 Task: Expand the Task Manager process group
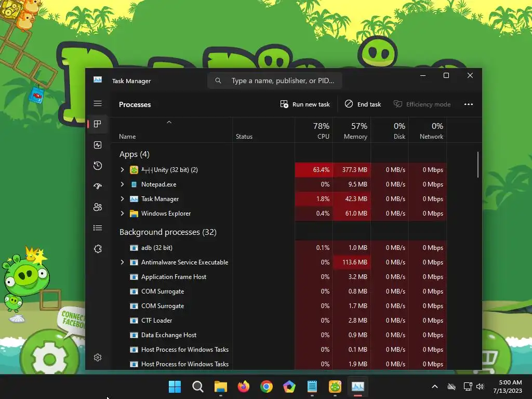(x=123, y=199)
